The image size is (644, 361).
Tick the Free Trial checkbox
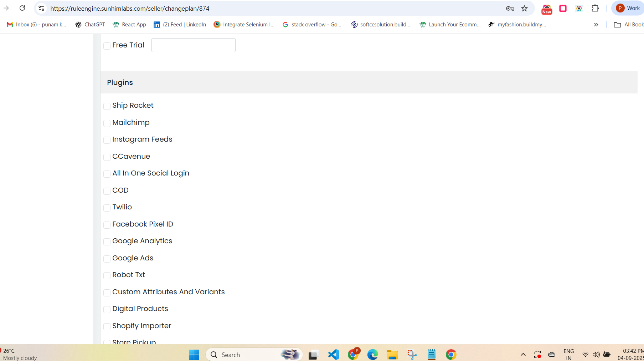[x=107, y=46]
